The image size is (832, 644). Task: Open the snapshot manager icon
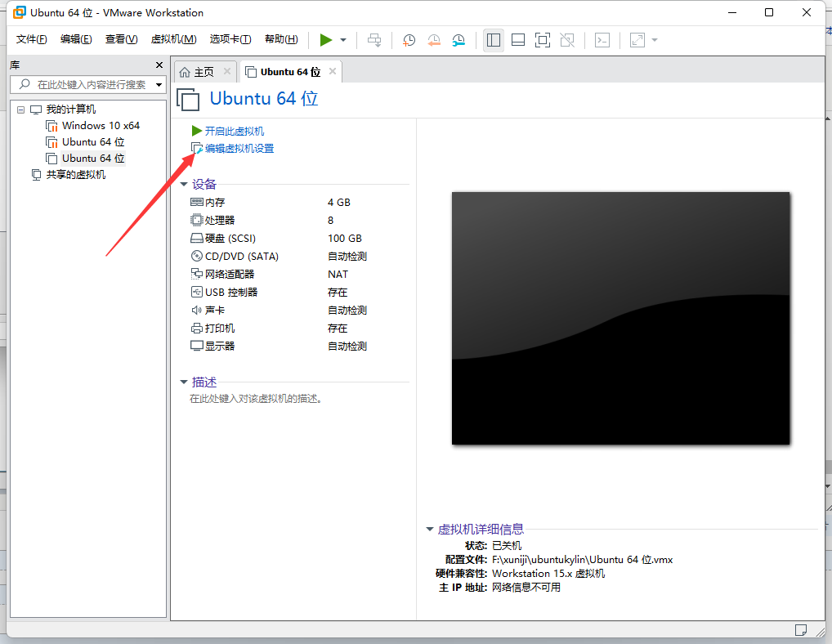(459, 40)
